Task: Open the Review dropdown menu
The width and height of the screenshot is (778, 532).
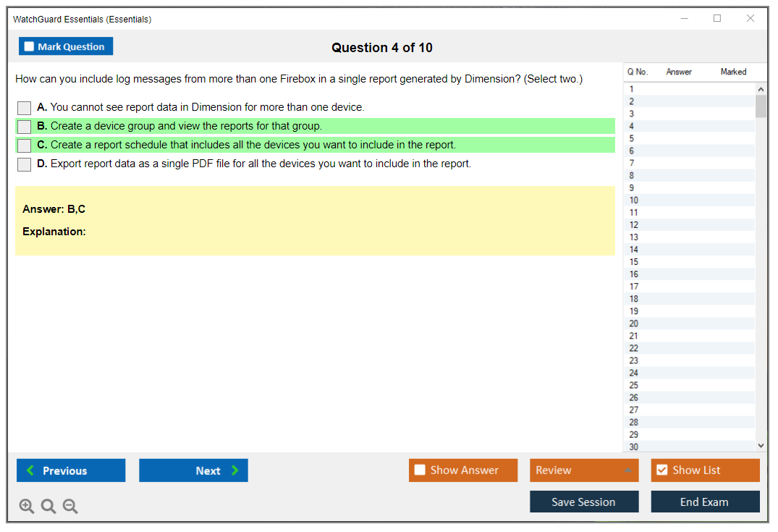Action: click(x=583, y=470)
